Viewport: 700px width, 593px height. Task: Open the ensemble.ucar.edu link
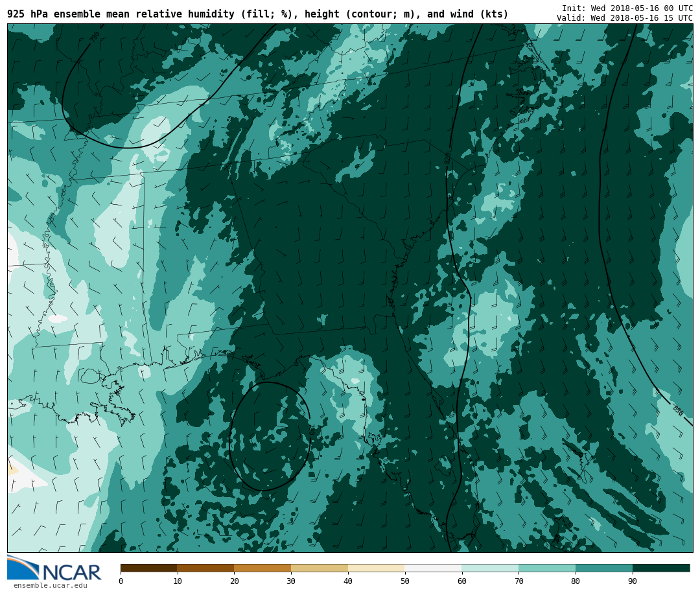point(50,586)
